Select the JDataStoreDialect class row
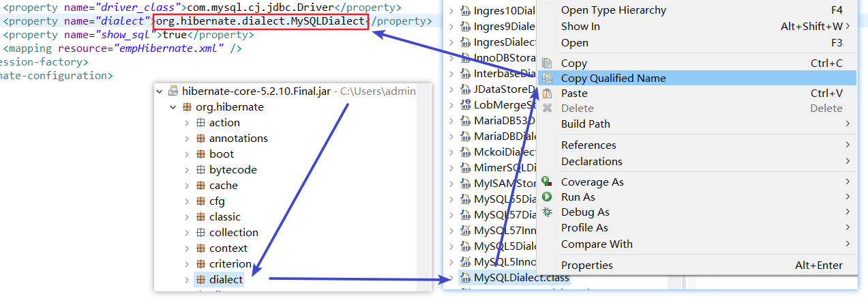This screenshot has height=301, width=868. [498, 89]
